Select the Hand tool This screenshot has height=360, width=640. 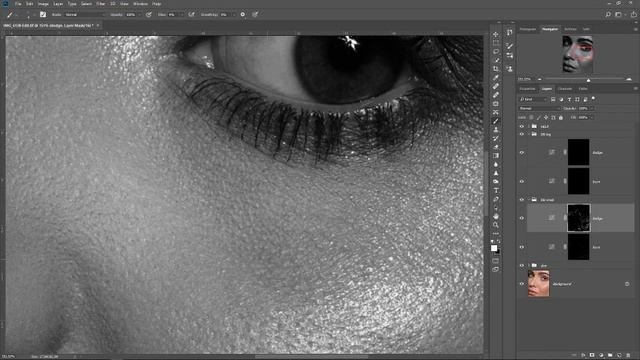[496, 216]
